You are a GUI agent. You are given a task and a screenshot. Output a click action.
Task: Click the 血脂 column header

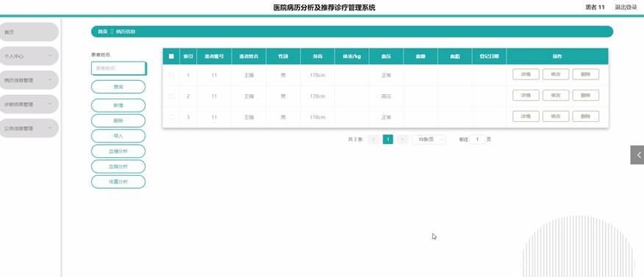click(454, 57)
